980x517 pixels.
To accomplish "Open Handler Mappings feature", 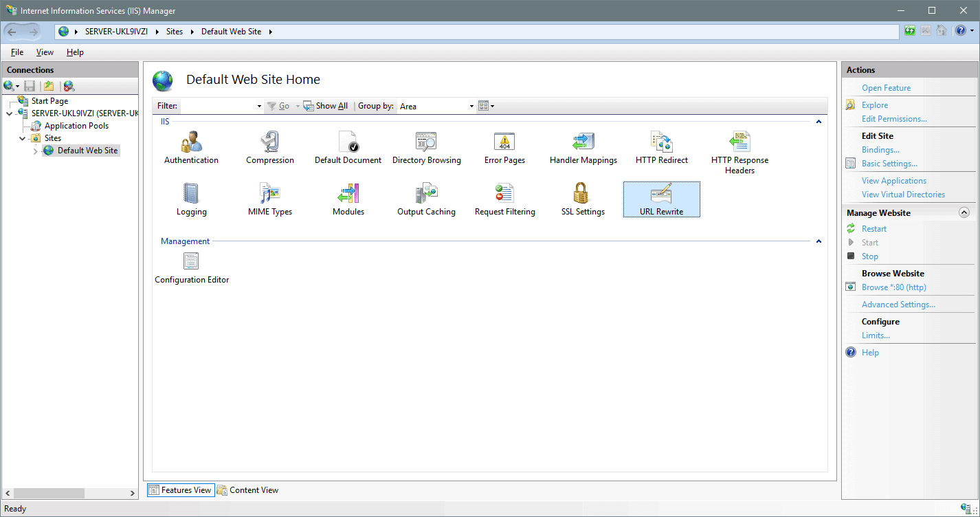I will [x=583, y=148].
